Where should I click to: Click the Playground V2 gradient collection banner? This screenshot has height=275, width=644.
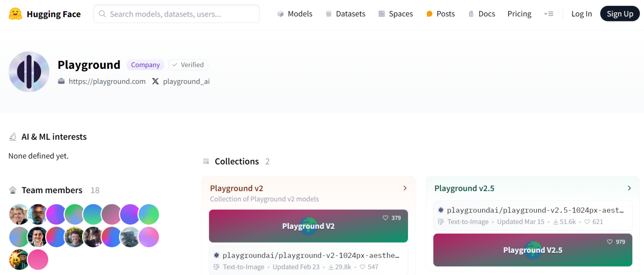tap(308, 226)
